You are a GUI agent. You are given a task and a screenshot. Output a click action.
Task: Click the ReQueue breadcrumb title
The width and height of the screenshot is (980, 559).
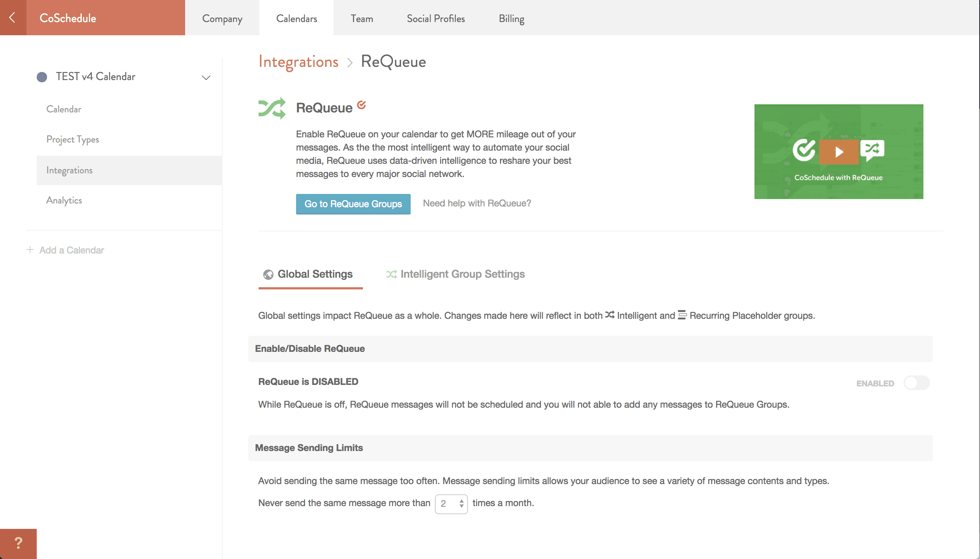coord(393,61)
